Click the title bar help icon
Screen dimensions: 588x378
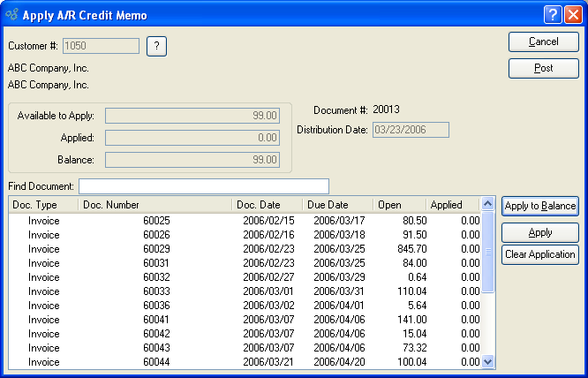pos(552,15)
